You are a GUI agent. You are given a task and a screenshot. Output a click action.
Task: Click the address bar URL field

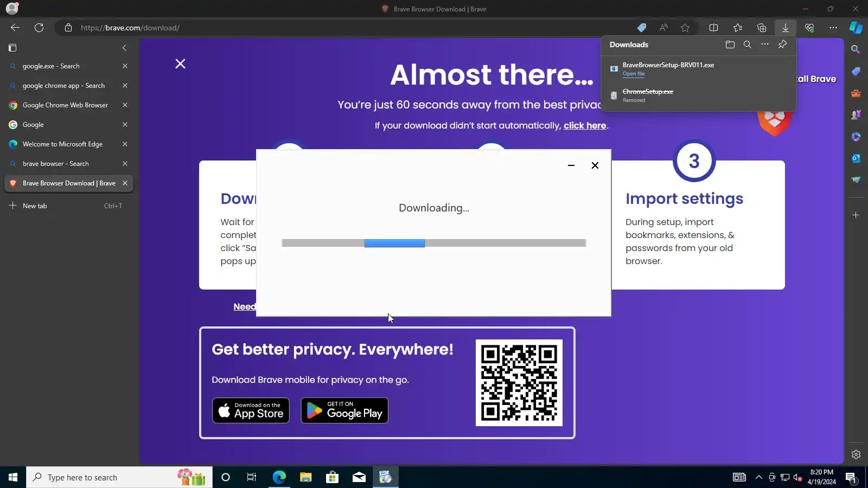point(347,28)
